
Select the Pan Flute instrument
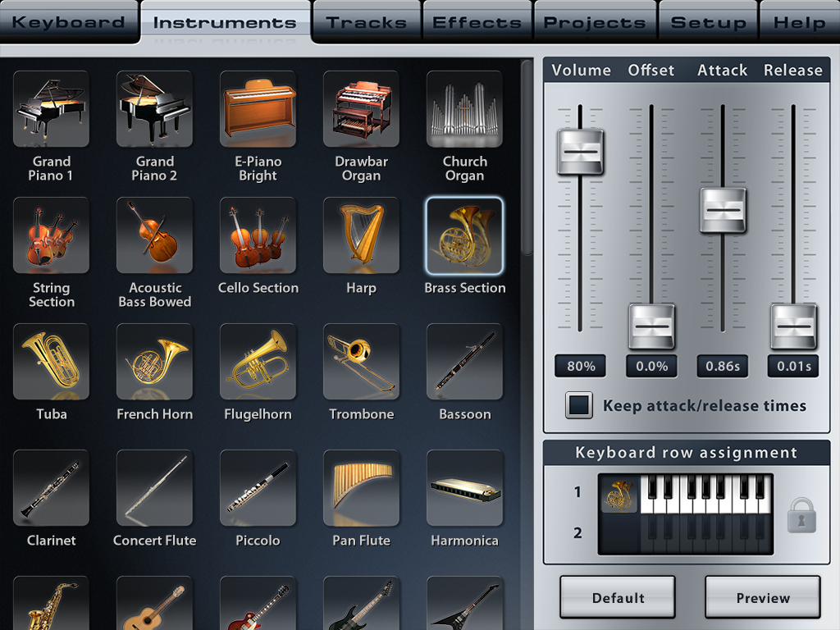361,488
